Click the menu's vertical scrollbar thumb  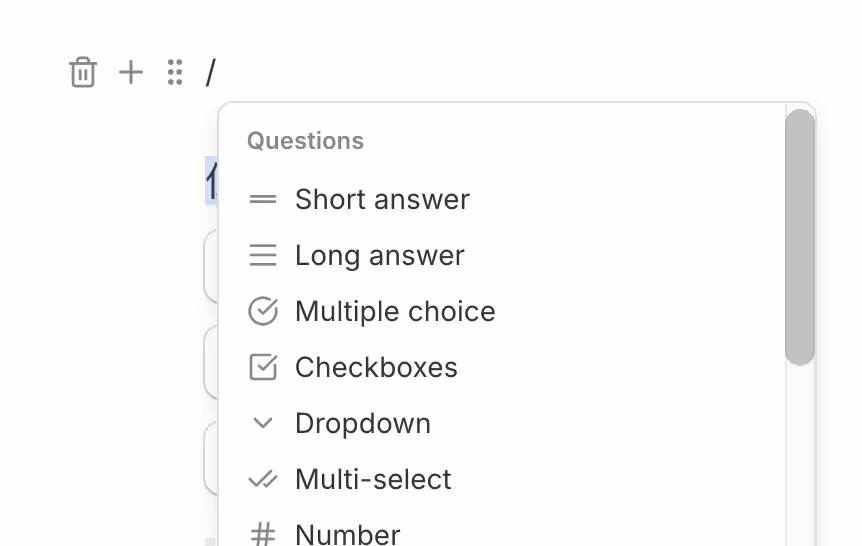(x=800, y=238)
